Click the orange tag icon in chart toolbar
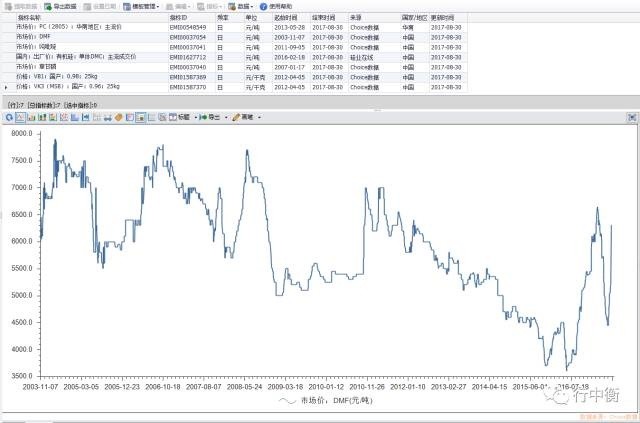The height and width of the screenshot is (423, 640). [119, 118]
